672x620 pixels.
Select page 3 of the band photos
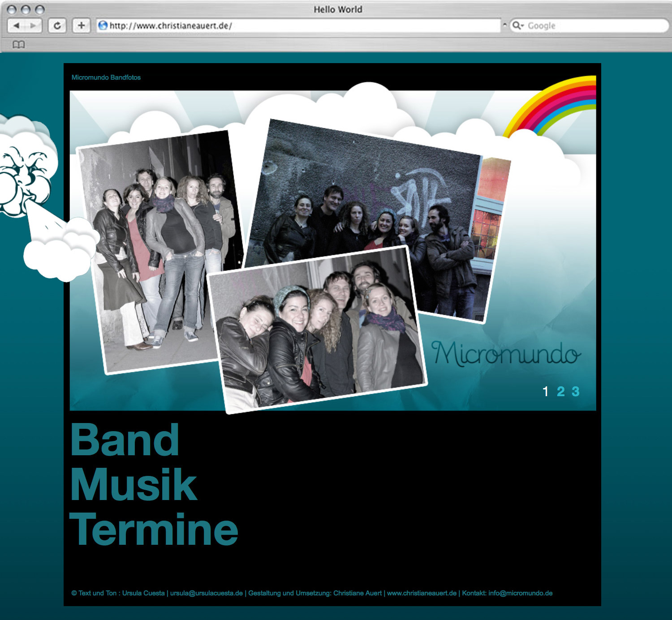click(x=575, y=391)
